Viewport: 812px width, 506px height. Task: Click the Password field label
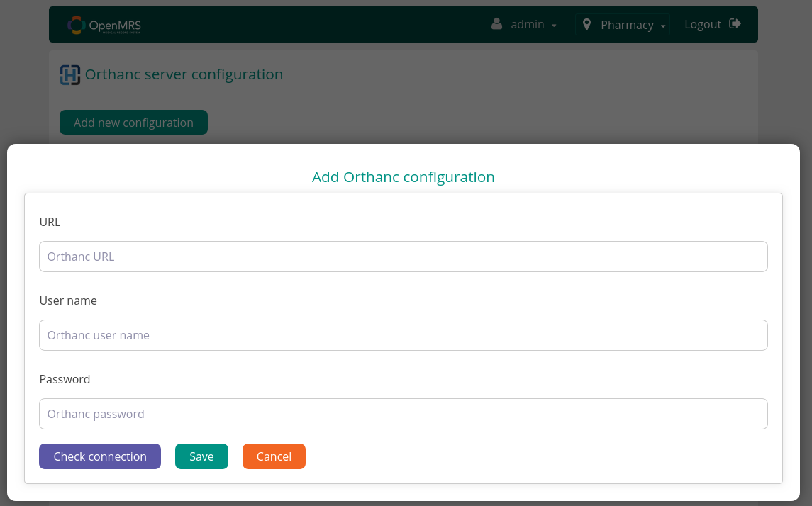pos(65,379)
